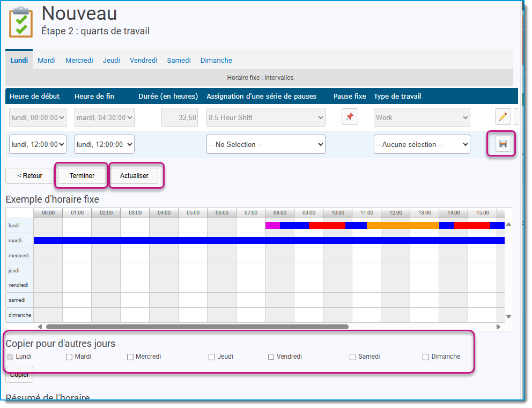Click the 15:00 hour column header
The image size is (532, 408).
coord(483,213)
